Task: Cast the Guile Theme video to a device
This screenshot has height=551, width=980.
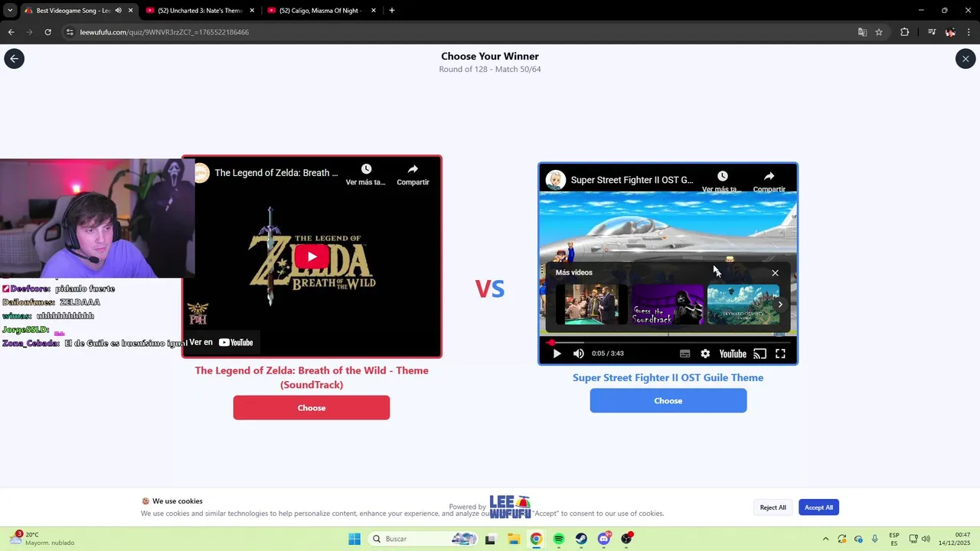Action: tap(759, 354)
